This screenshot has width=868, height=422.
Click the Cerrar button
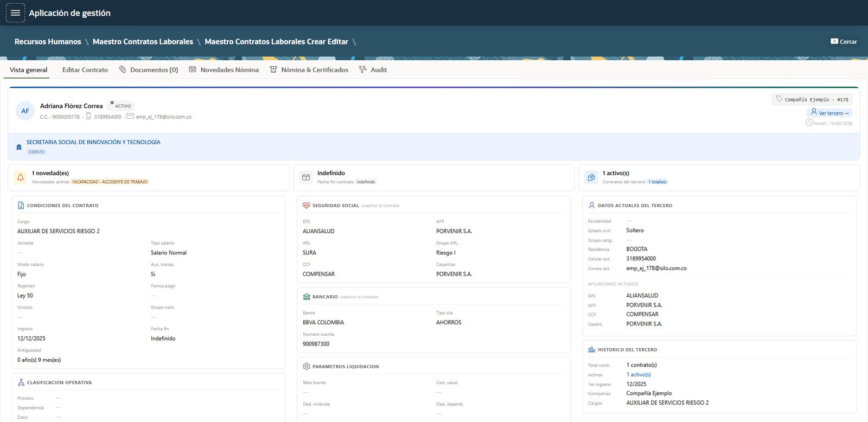point(844,41)
